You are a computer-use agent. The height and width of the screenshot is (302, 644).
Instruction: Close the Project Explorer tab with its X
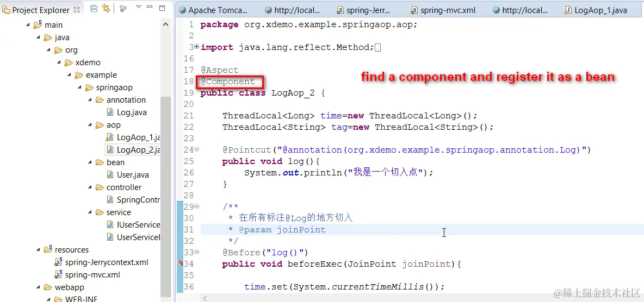(77, 9)
